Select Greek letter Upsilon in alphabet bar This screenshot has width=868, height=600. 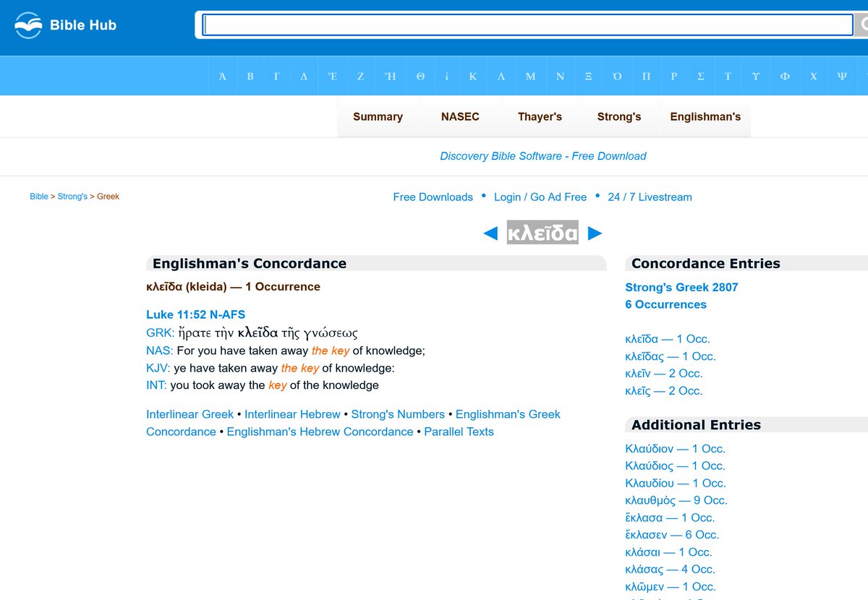click(755, 76)
